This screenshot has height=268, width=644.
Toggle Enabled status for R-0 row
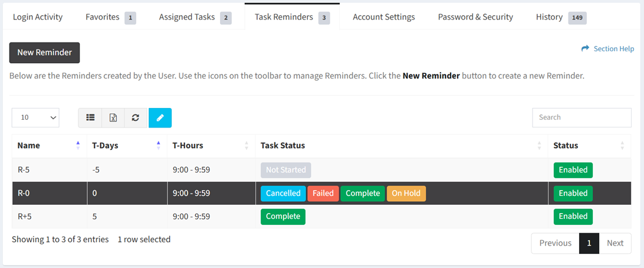573,193
